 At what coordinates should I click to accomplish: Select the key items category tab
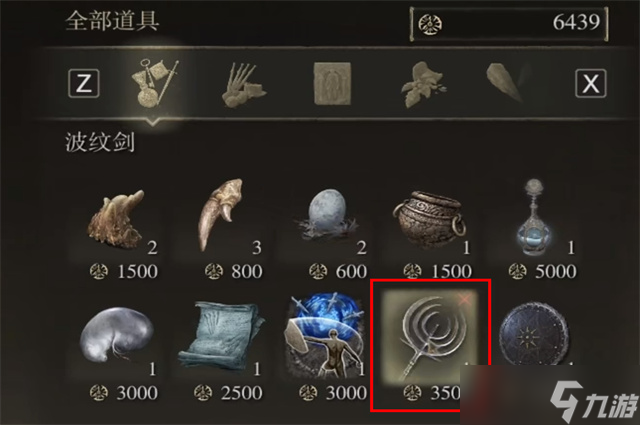(155, 83)
